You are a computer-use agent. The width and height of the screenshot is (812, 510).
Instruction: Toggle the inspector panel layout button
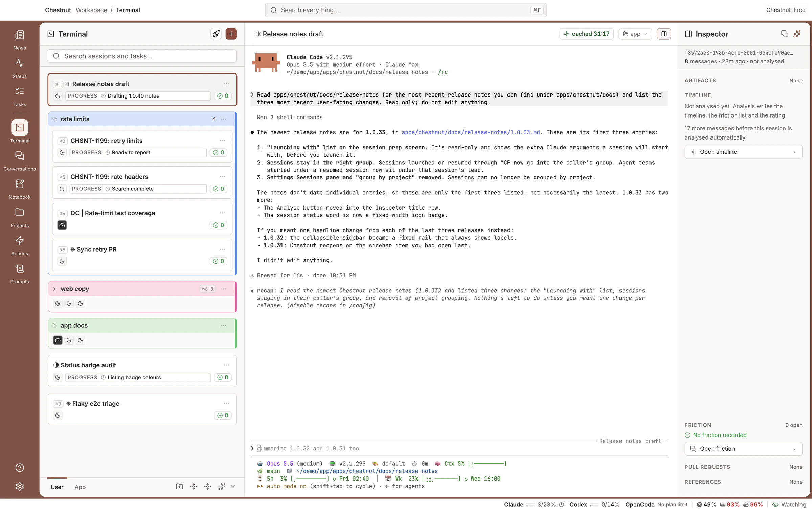point(664,34)
